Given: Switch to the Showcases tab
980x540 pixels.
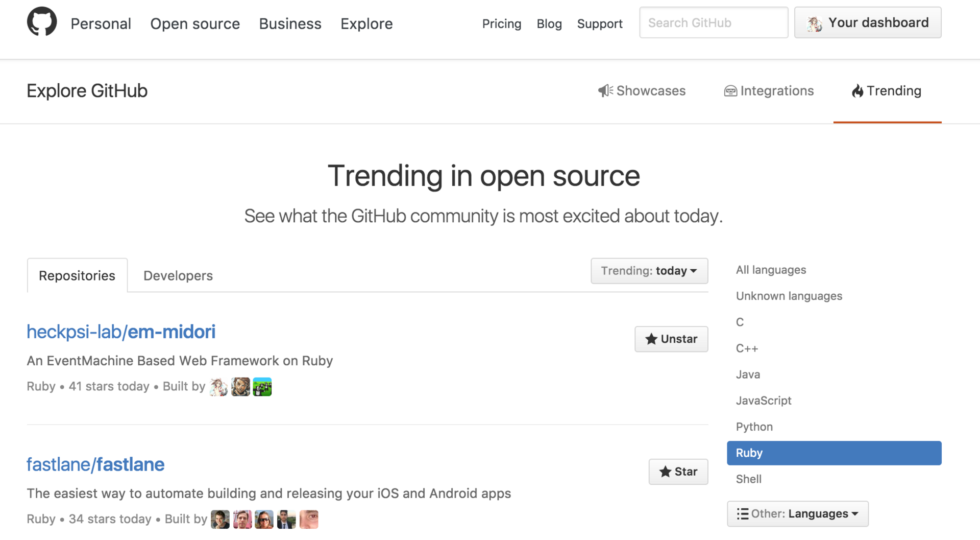Looking at the screenshot, I should click(x=642, y=91).
